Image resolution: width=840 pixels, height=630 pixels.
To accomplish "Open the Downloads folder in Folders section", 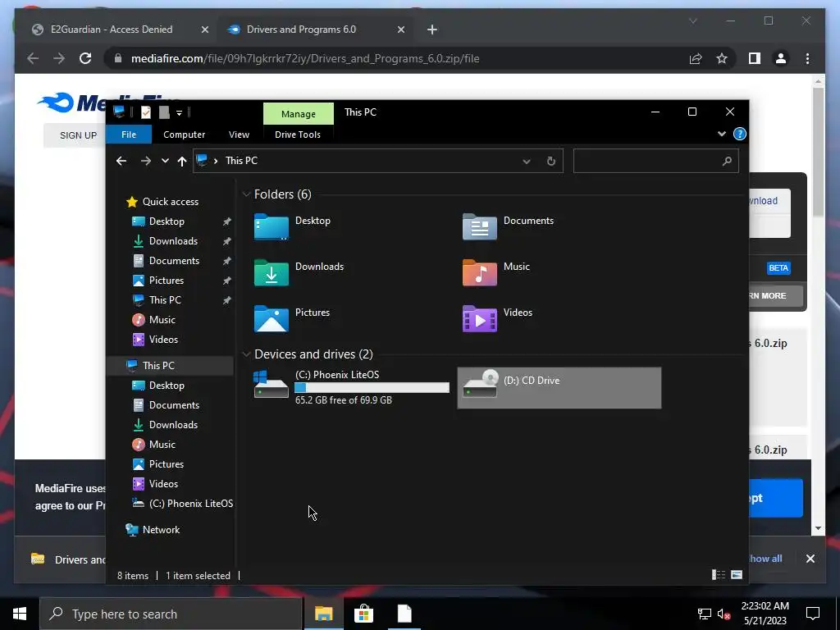I will 299,272.
